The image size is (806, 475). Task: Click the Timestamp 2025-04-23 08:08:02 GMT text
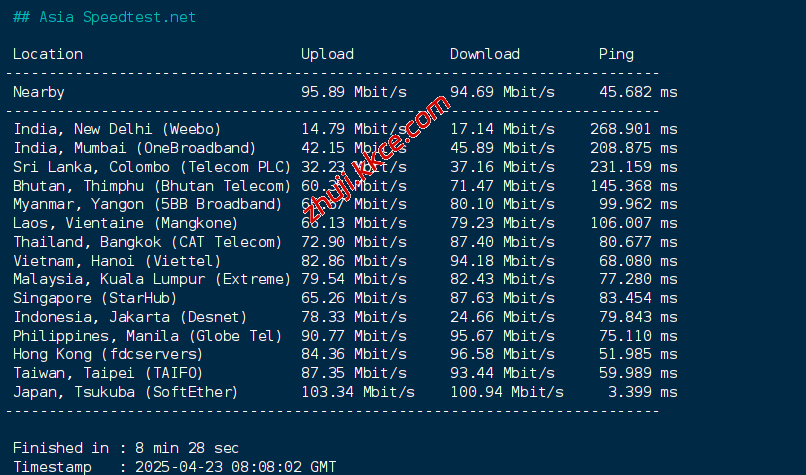(174, 466)
